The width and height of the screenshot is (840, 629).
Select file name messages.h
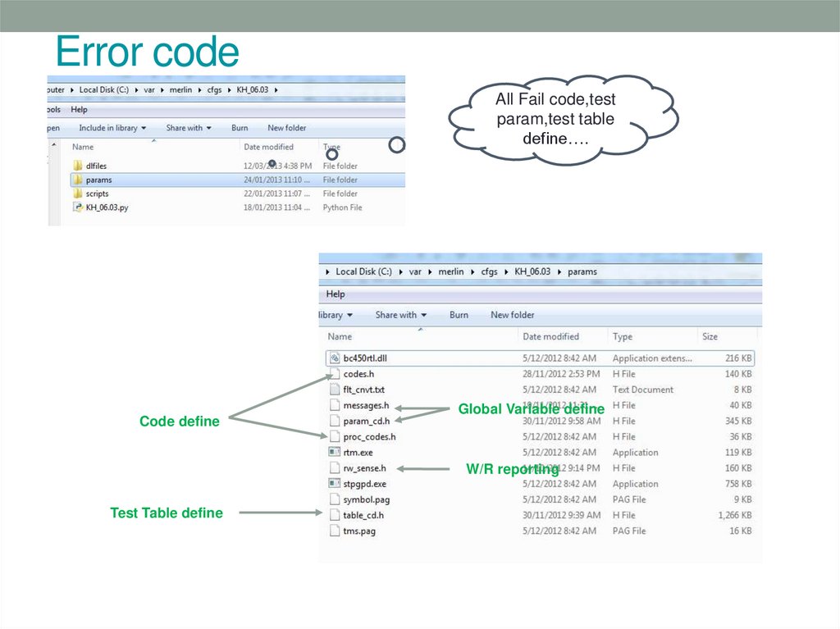pos(366,406)
